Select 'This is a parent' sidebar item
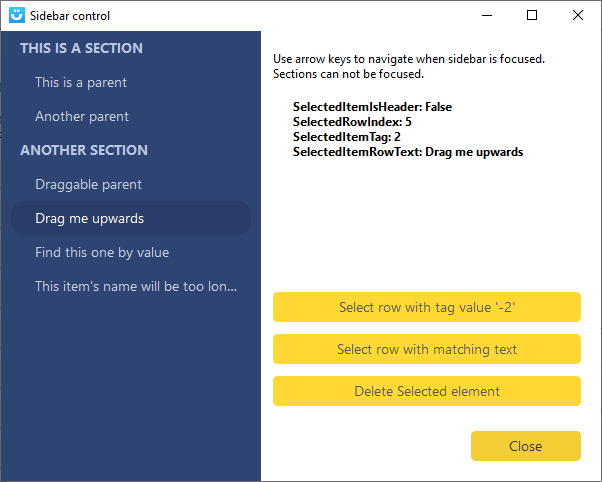This screenshot has height=482, width=602. click(81, 82)
